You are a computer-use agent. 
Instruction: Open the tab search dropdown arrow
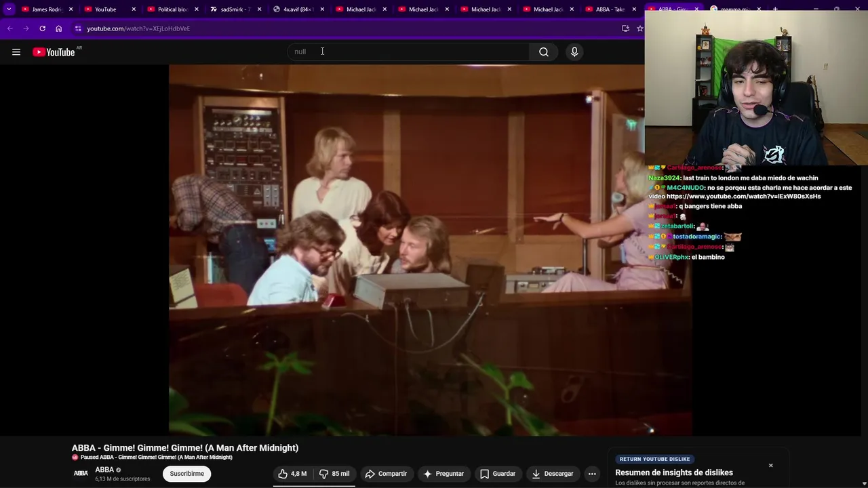[9, 9]
